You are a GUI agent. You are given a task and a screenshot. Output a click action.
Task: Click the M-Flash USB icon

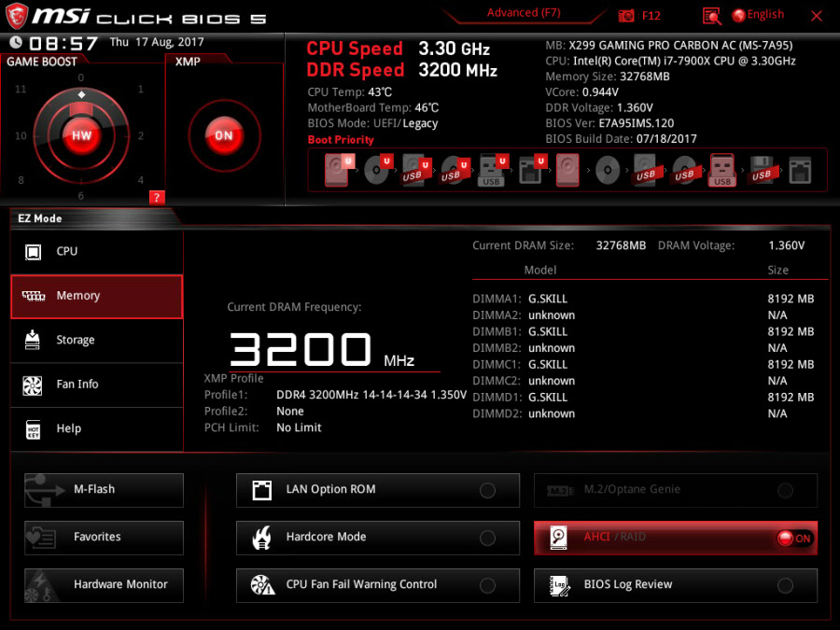point(44,490)
